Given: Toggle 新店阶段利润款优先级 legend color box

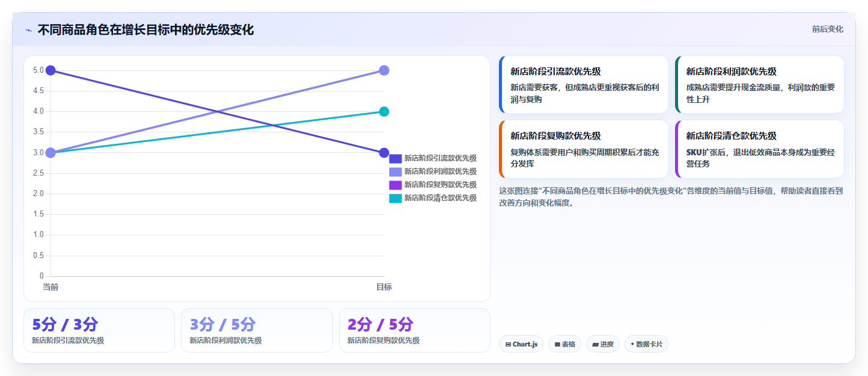Looking at the screenshot, I should point(396,171).
